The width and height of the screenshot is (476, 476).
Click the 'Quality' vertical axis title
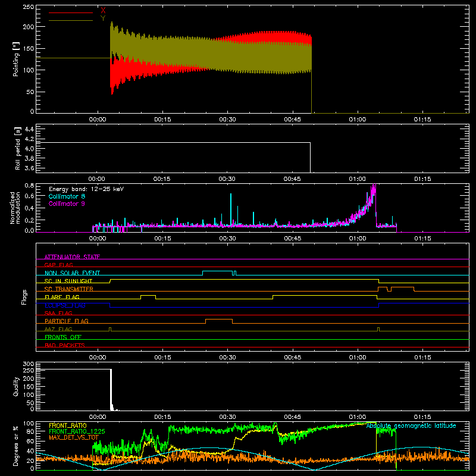point(16,386)
